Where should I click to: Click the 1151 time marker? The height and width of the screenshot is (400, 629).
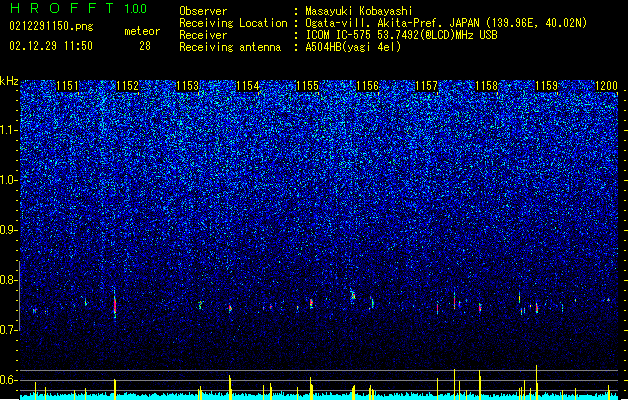point(67,86)
